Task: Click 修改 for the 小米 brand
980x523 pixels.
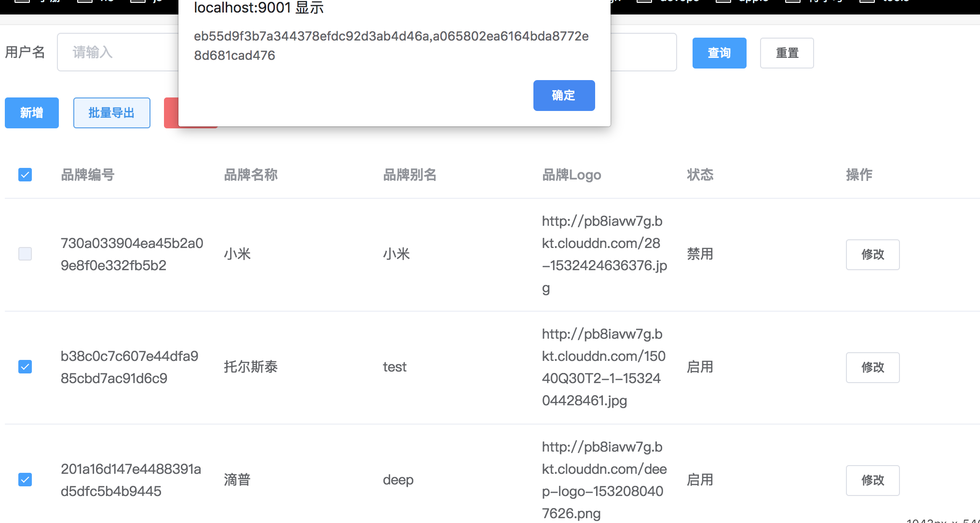Action: 872,255
